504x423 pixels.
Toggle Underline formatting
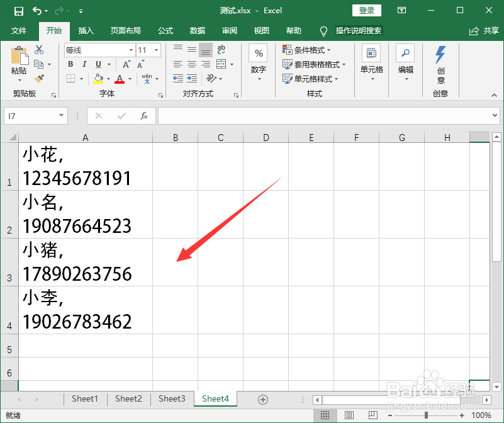[97, 64]
